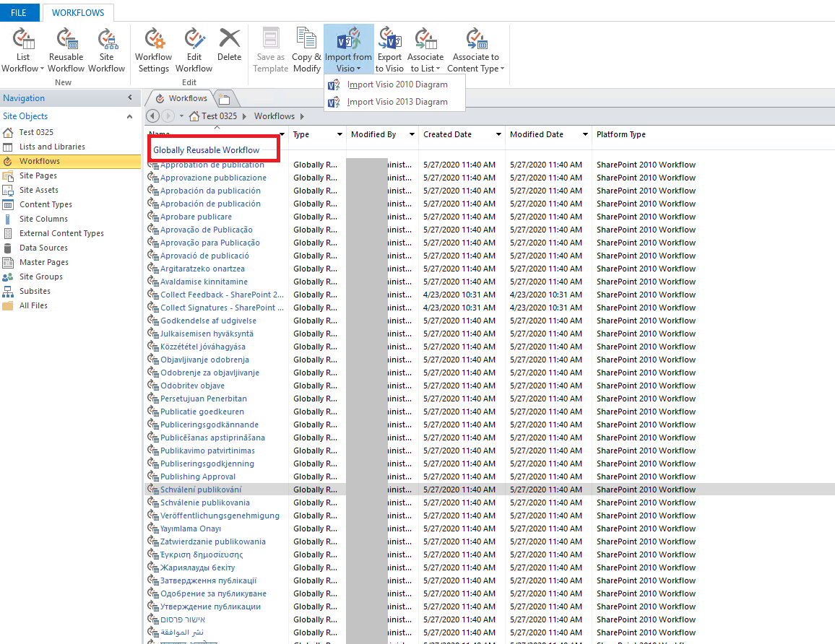Click the workflow icon beside Julkaisemisen hyväksyntä
The height and width of the screenshot is (644, 835).
(153, 334)
